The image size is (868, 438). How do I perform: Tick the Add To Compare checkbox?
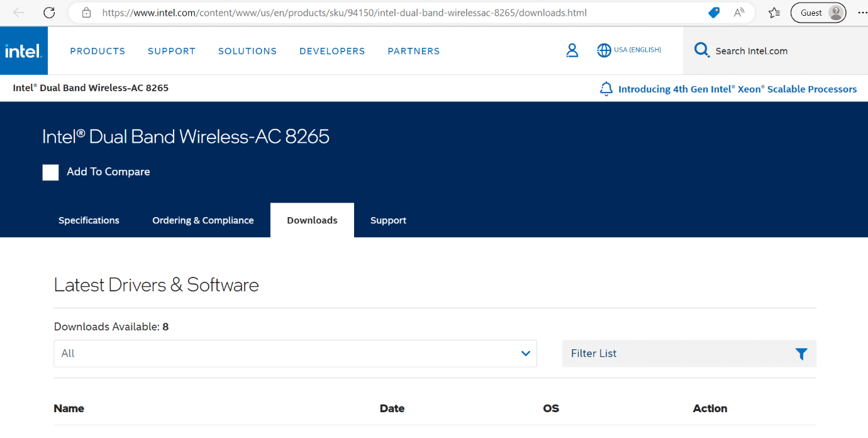[x=50, y=172]
